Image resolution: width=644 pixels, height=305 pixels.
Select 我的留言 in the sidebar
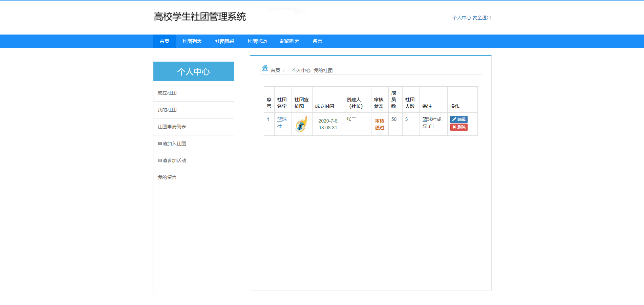pos(194,177)
